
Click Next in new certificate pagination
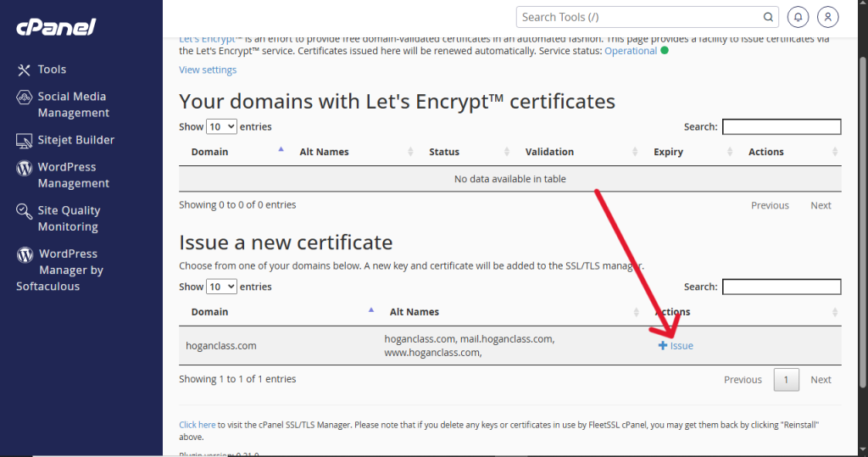pyautogui.click(x=821, y=380)
